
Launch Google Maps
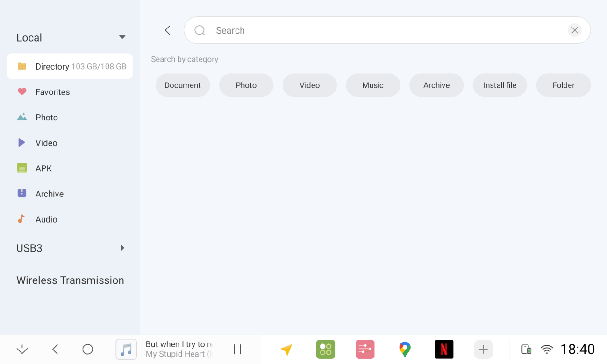pyautogui.click(x=405, y=349)
